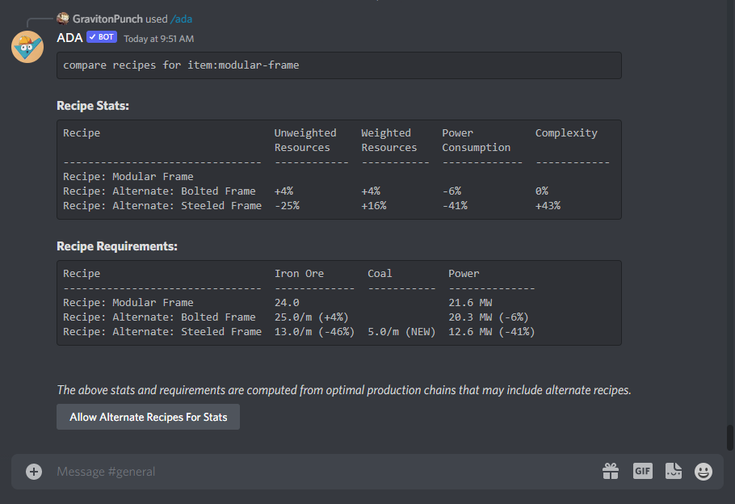Click the chat vertical scrollbar thumb
Viewport: 735px width, 504px height.
729,438
